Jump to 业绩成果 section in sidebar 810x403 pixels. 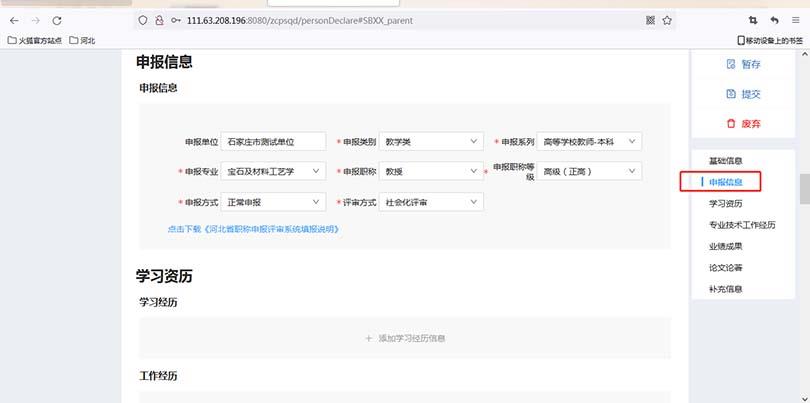tap(725, 246)
